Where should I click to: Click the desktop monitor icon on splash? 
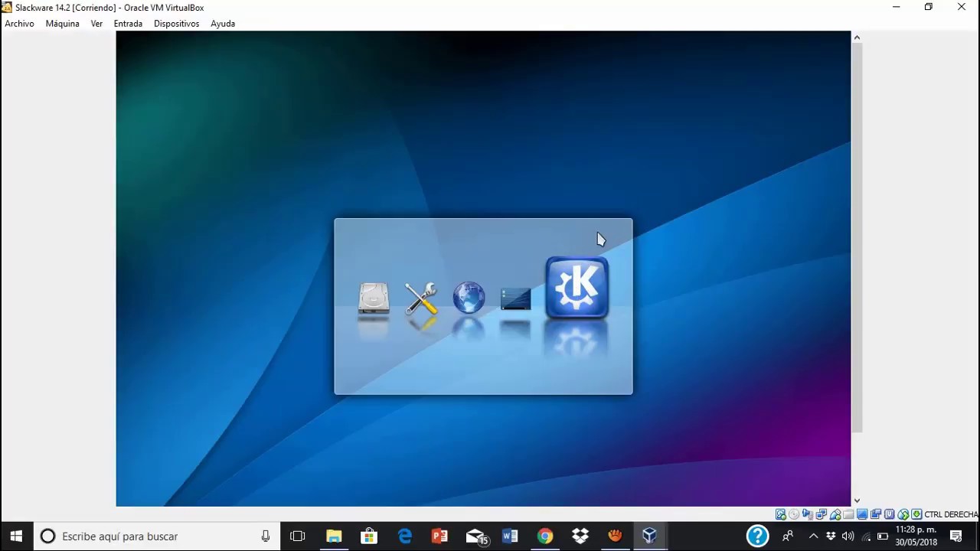tap(515, 298)
